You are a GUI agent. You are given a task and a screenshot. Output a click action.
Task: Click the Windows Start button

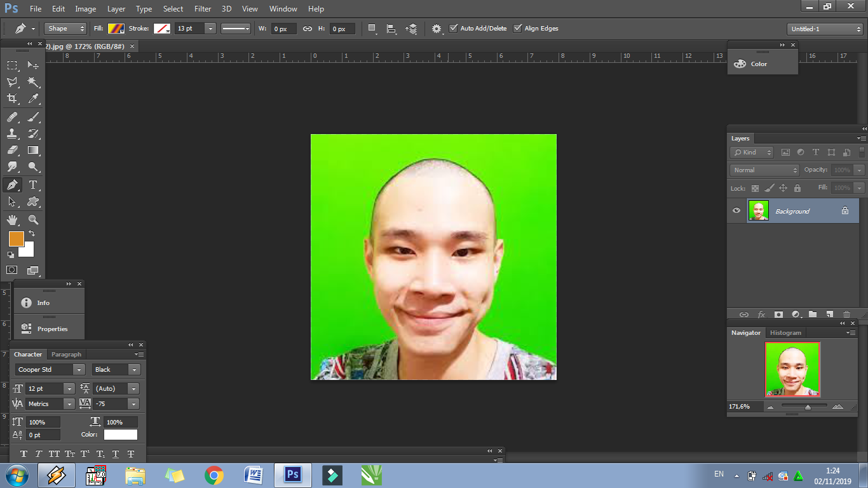tap(16, 475)
